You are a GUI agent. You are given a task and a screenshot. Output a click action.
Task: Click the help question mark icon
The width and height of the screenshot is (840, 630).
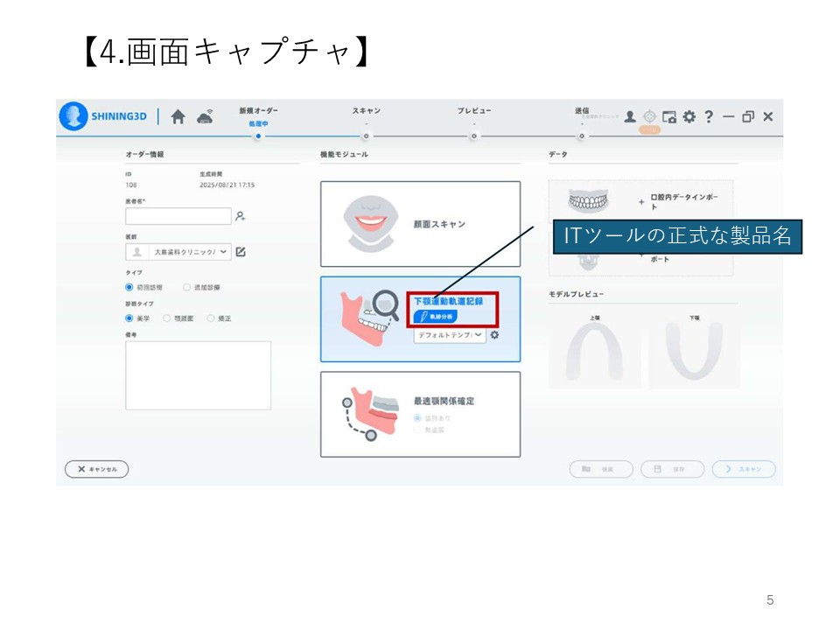coord(709,117)
